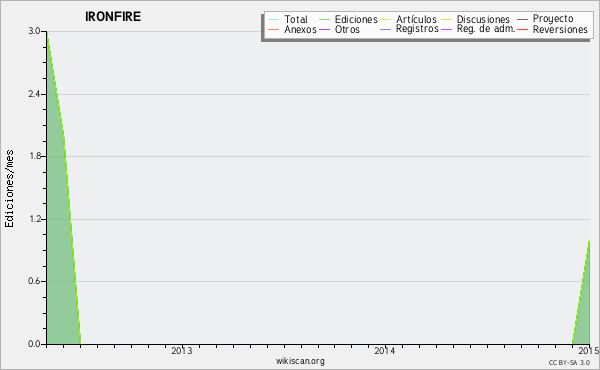Click the 2.4 Y-axis value

coord(34,94)
